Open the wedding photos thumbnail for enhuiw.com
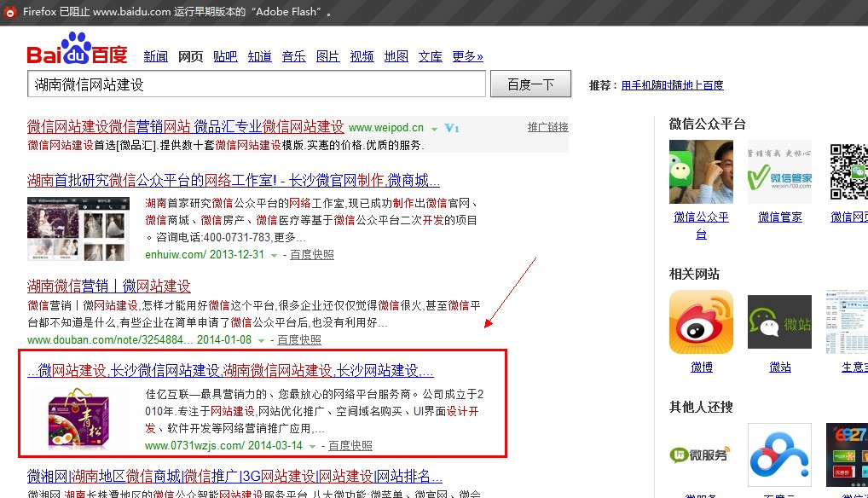Viewport: 868px width, 498px height. [78, 229]
